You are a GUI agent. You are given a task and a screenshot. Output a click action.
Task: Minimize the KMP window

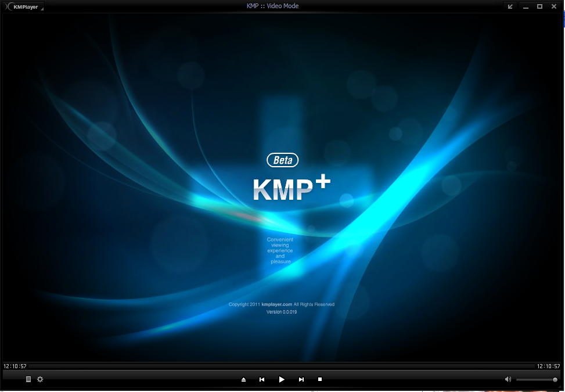click(x=526, y=6)
